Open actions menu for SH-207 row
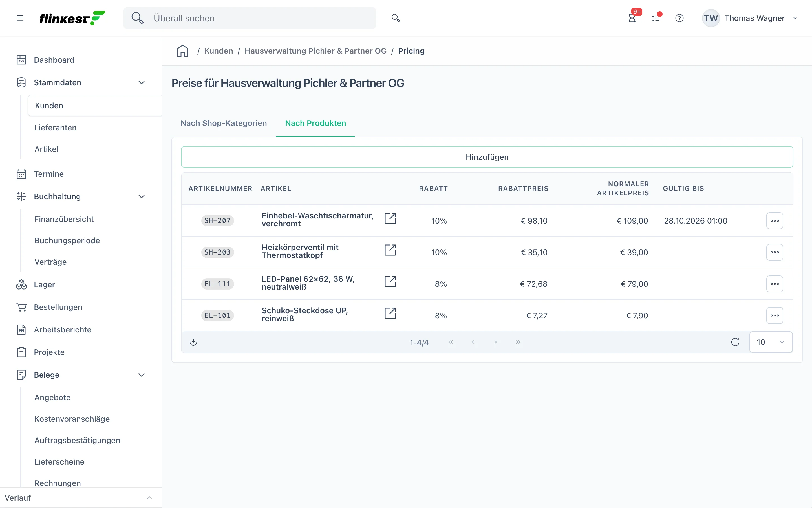Screen dimensions: 812x508 pos(775,221)
